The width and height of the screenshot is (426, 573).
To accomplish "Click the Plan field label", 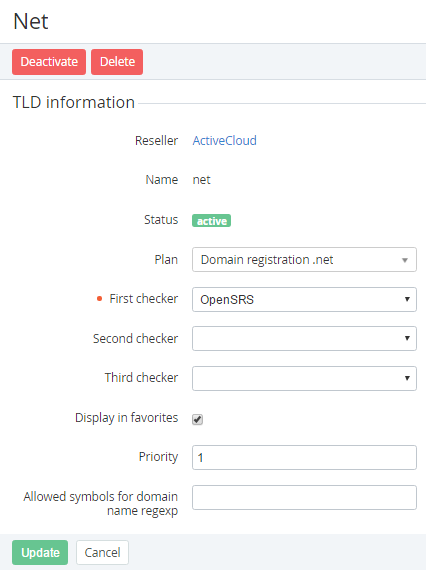I will click(166, 259).
